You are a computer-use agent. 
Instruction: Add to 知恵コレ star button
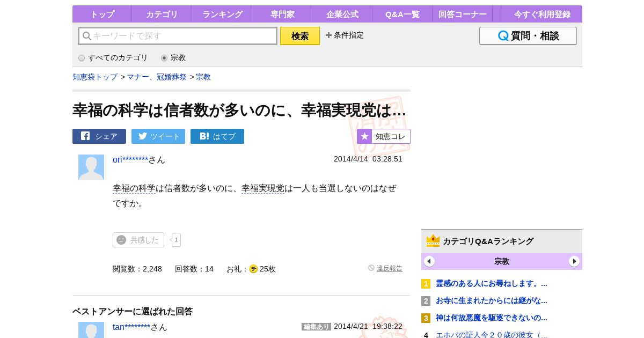coord(384,136)
